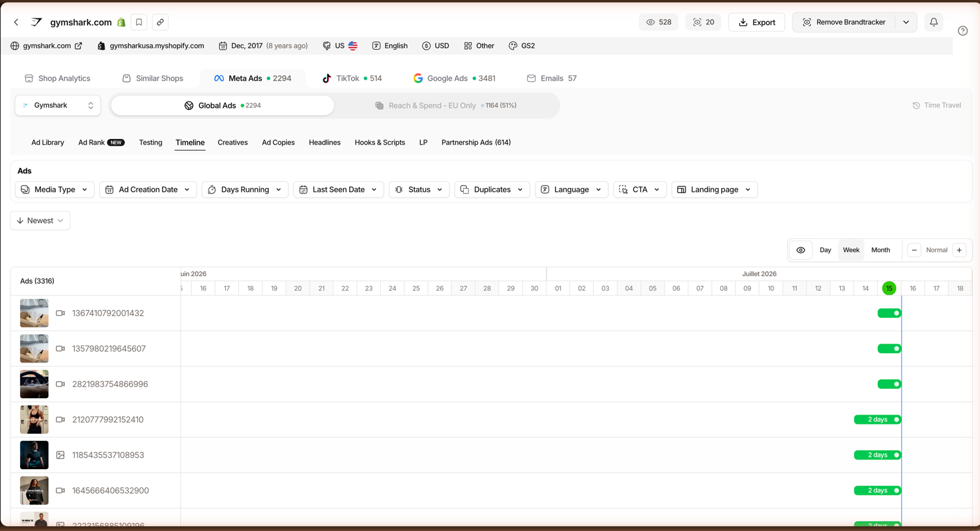Screen dimensions: 980x531
Task: Click the highlighted day 15 marker
Action: [889, 288]
